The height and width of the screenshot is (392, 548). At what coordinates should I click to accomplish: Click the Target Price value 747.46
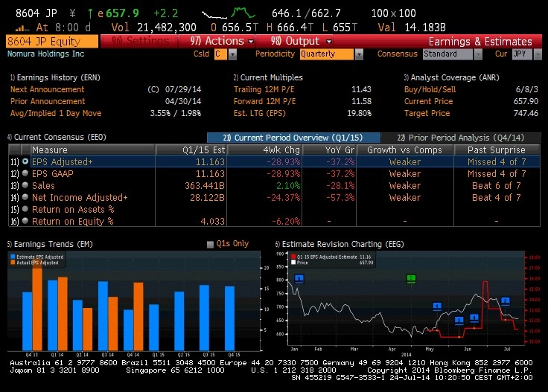tap(526, 113)
